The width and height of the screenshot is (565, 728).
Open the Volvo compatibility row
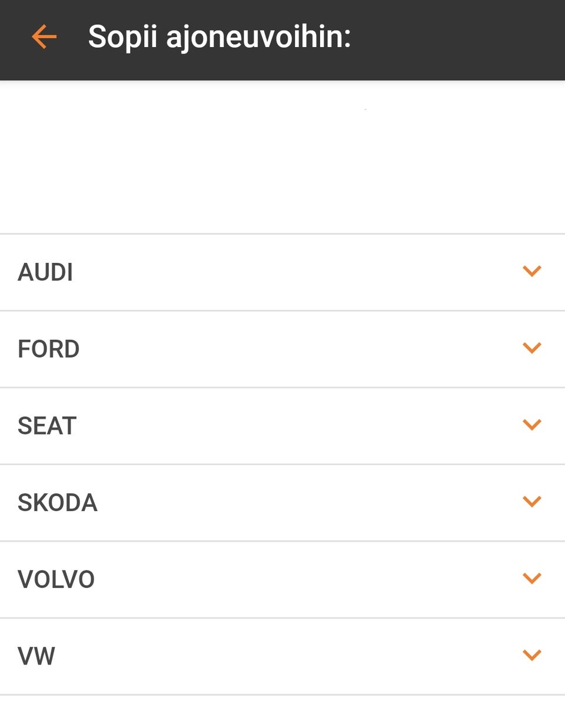pos(282,580)
